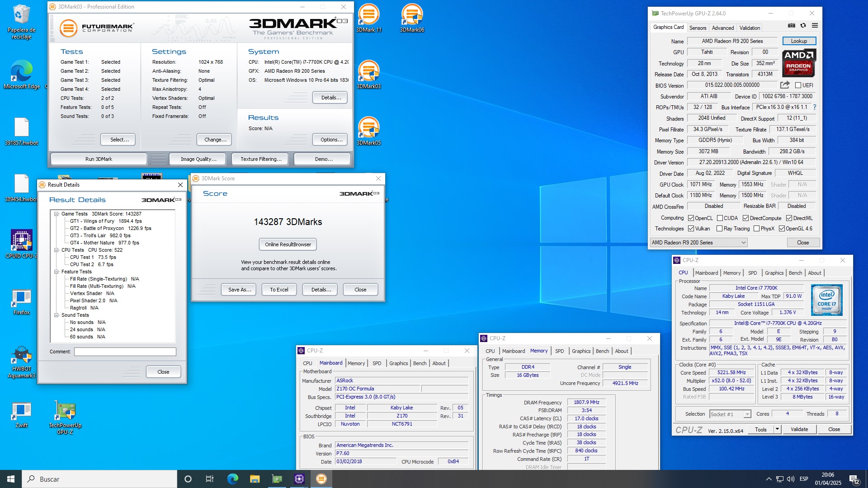Open Cortana circle on taskbar
This screenshot has width=868, height=488.
(x=188, y=479)
